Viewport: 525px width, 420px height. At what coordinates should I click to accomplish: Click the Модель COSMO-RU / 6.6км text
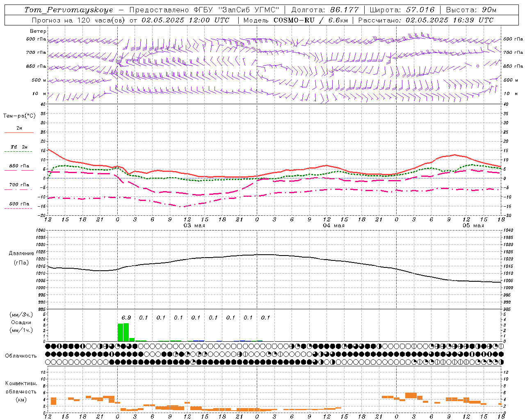tap(295, 20)
